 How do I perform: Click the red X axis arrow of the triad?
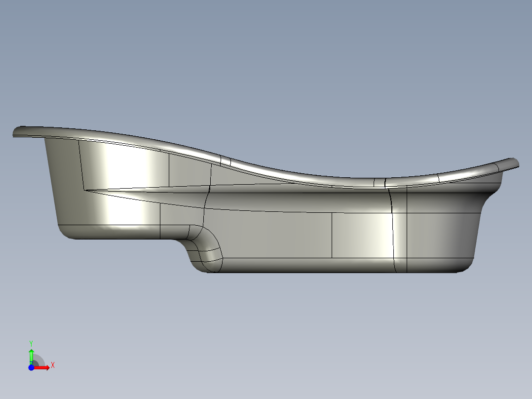point(41,368)
